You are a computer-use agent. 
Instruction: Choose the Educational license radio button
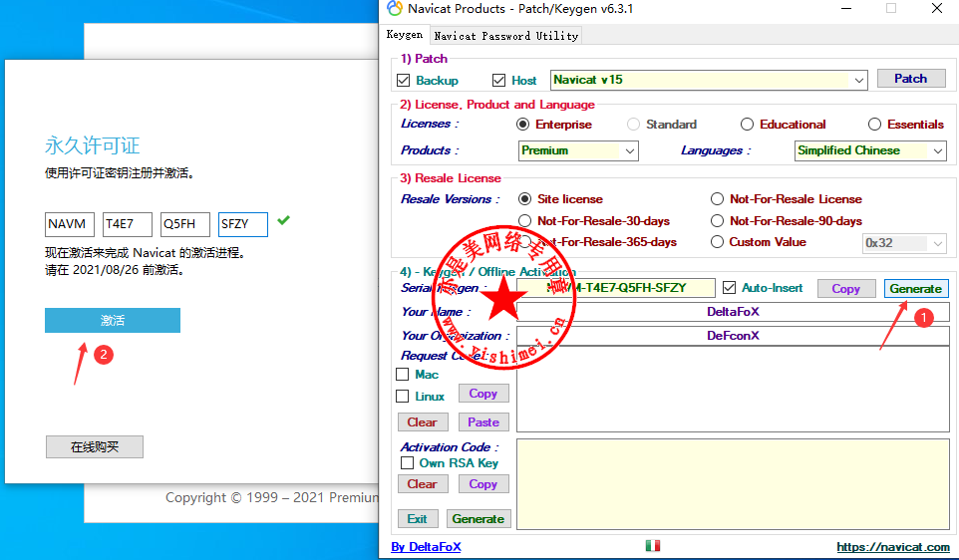click(x=747, y=125)
